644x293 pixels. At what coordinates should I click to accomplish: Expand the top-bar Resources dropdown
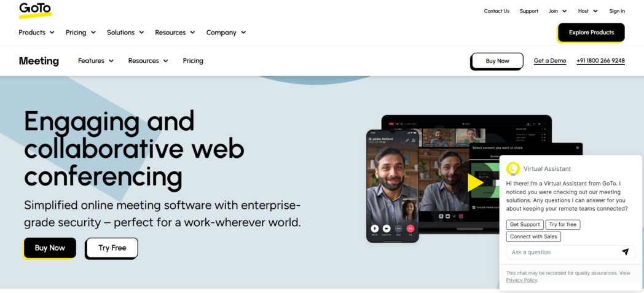pyautogui.click(x=175, y=33)
